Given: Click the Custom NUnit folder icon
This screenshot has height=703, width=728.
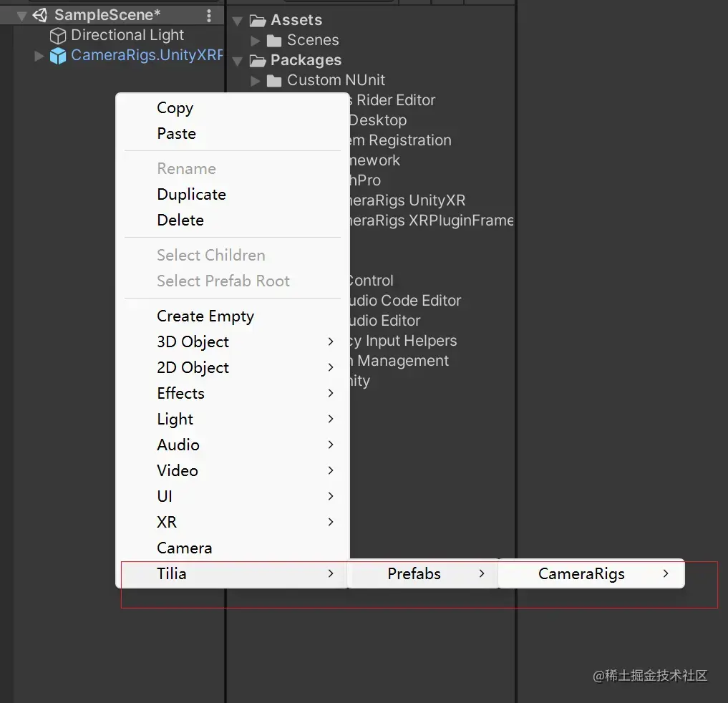Looking at the screenshot, I should (274, 81).
